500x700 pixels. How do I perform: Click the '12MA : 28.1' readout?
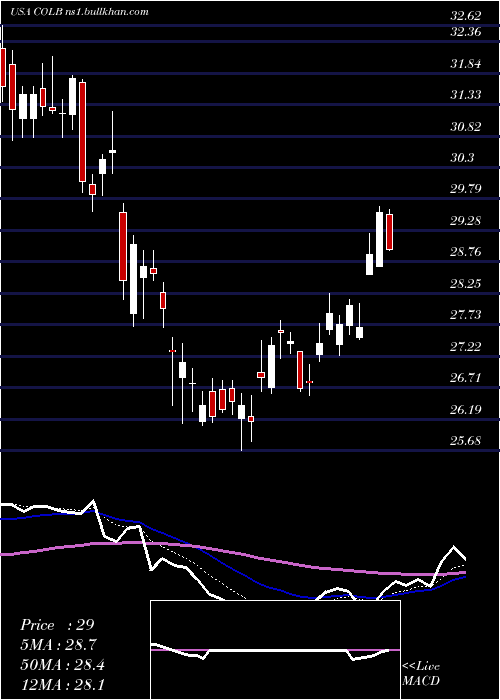click(x=62, y=685)
